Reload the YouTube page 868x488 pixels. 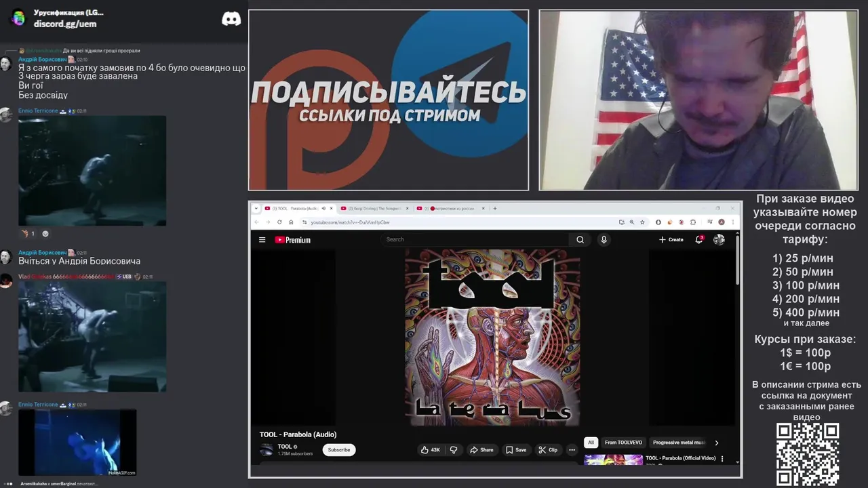point(279,222)
